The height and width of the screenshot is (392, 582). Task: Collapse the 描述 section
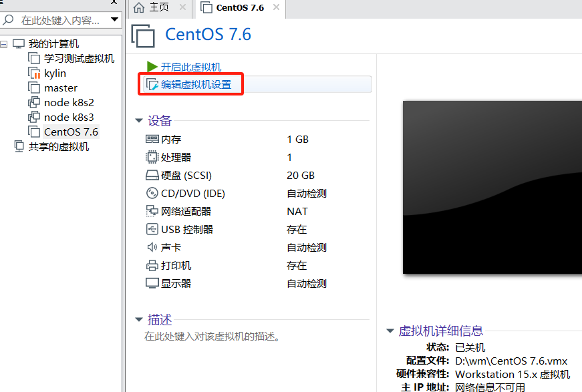(139, 319)
